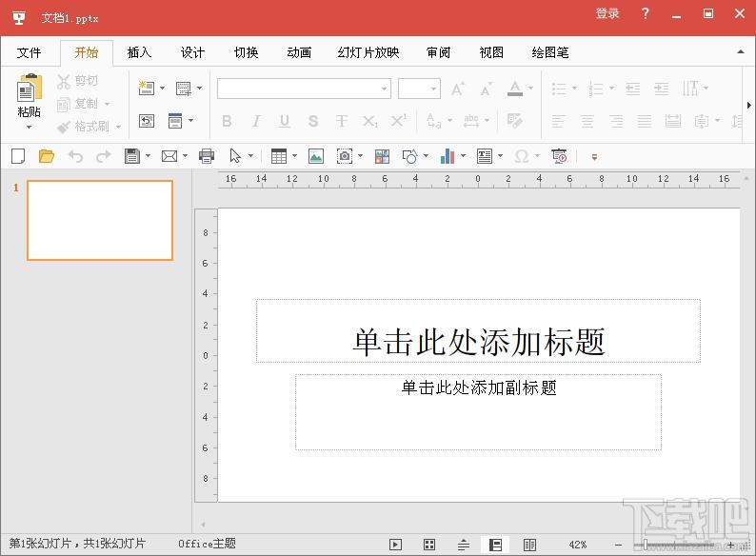
Task: Open the font color dropdown arrow
Action: tap(531, 89)
